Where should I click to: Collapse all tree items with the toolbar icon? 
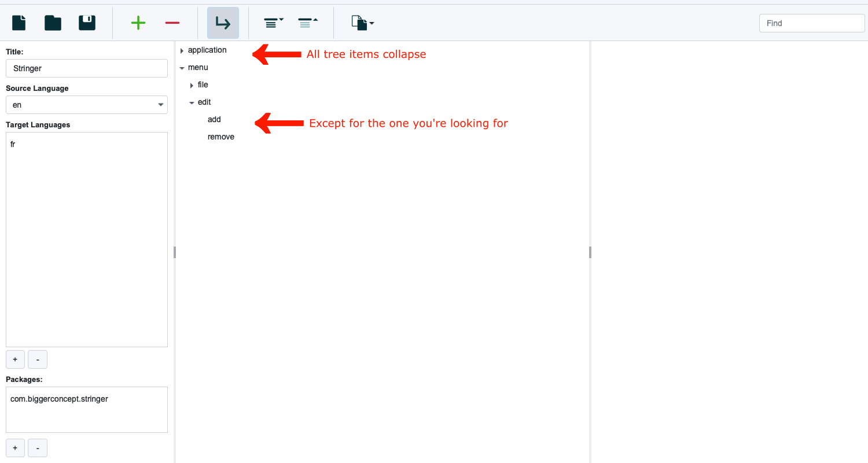[x=308, y=23]
